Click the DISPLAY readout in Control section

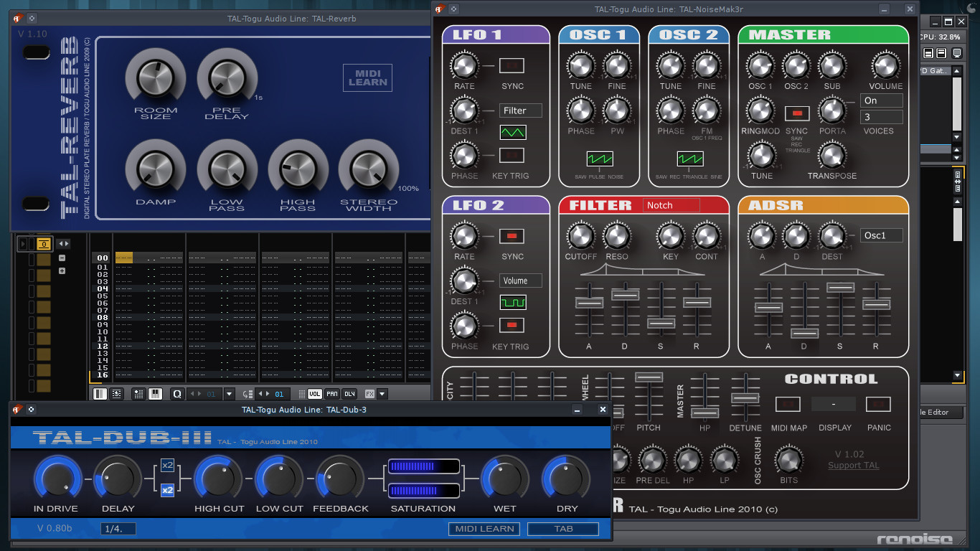coord(834,405)
